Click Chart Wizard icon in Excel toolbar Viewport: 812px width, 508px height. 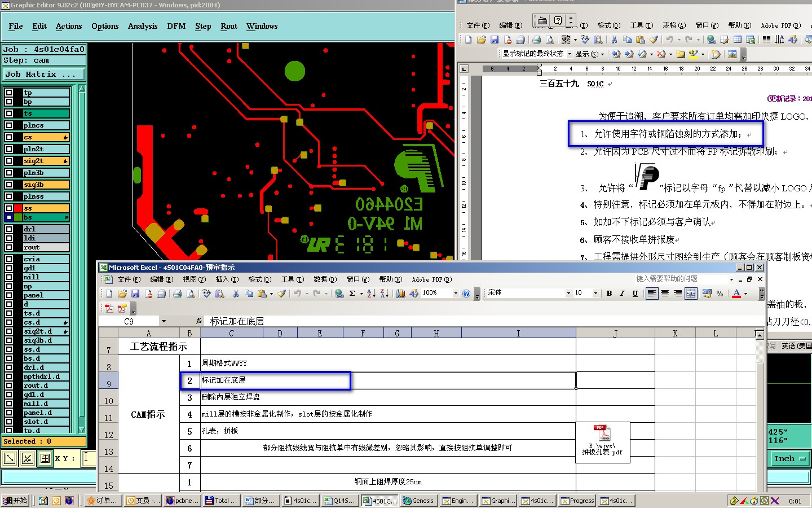401,294
